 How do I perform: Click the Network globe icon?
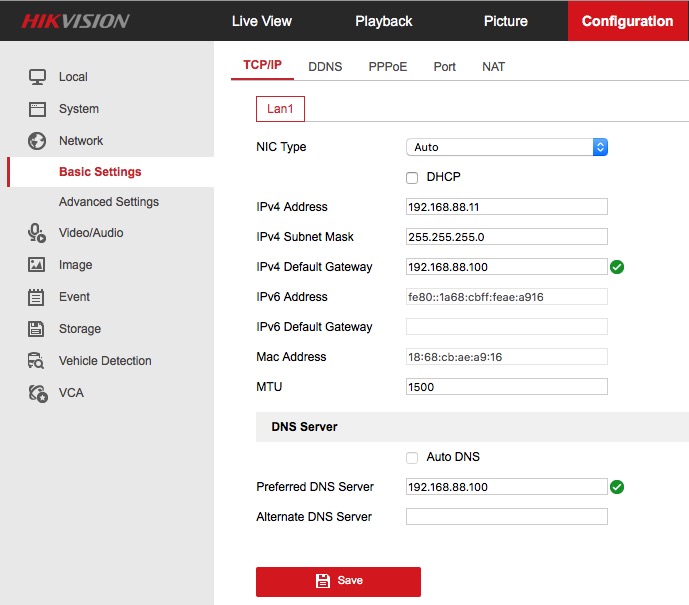pos(37,141)
